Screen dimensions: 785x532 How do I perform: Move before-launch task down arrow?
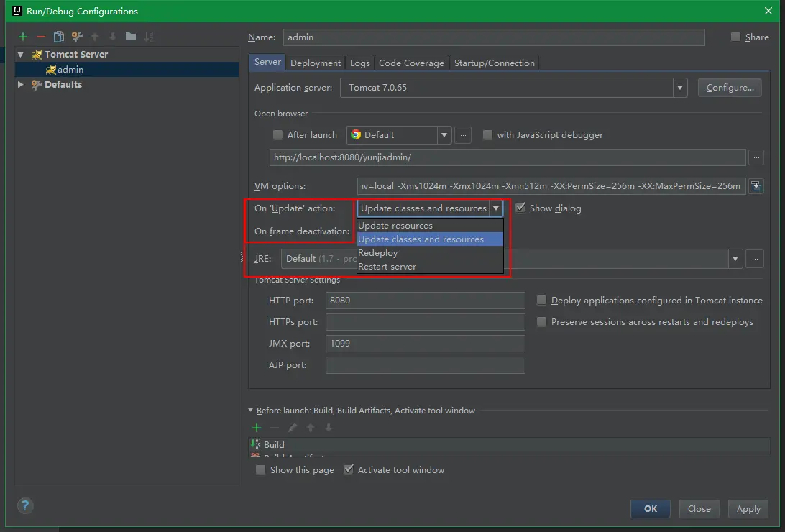pos(329,428)
